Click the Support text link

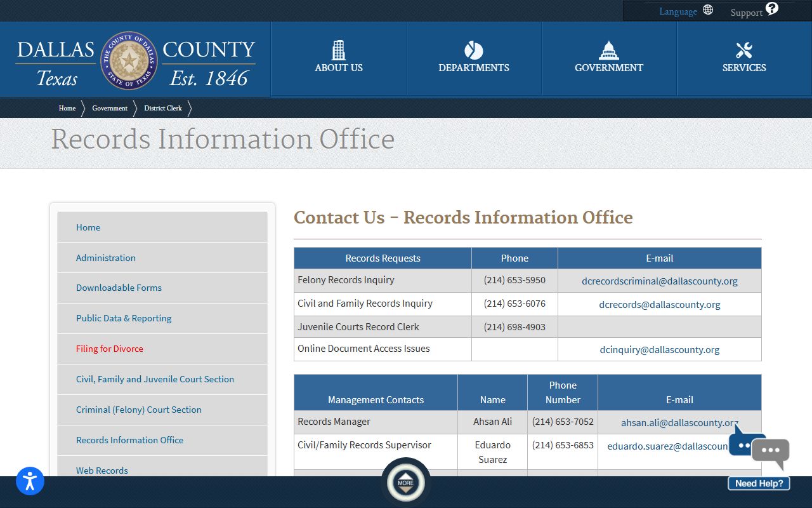click(x=746, y=13)
